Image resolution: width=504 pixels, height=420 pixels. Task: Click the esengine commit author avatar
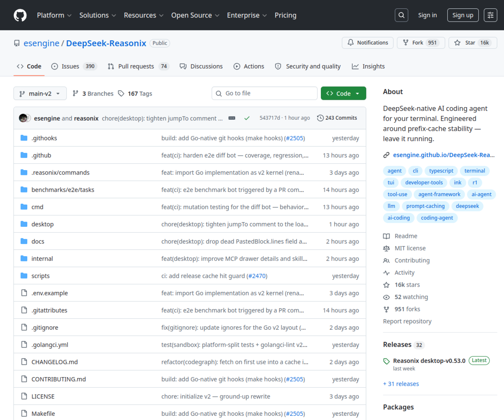click(x=23, y=118)
